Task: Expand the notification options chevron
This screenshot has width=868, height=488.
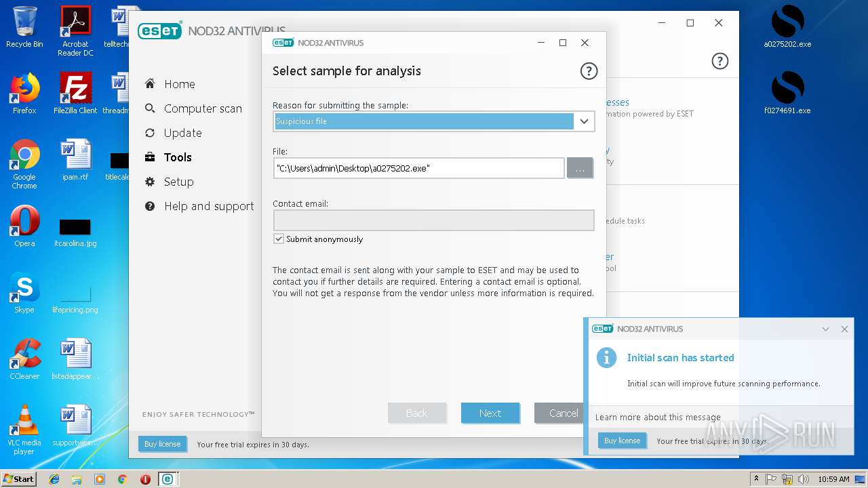Action: click(825, 329)
